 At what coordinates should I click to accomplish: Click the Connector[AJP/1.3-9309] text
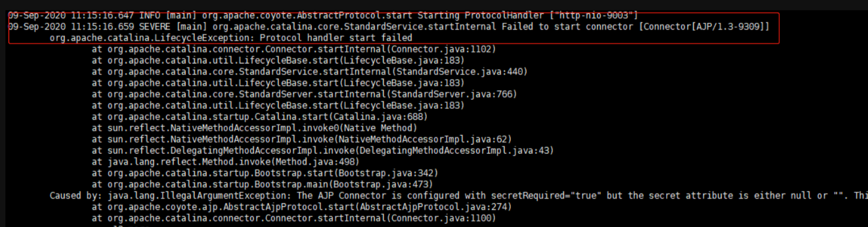705,27
